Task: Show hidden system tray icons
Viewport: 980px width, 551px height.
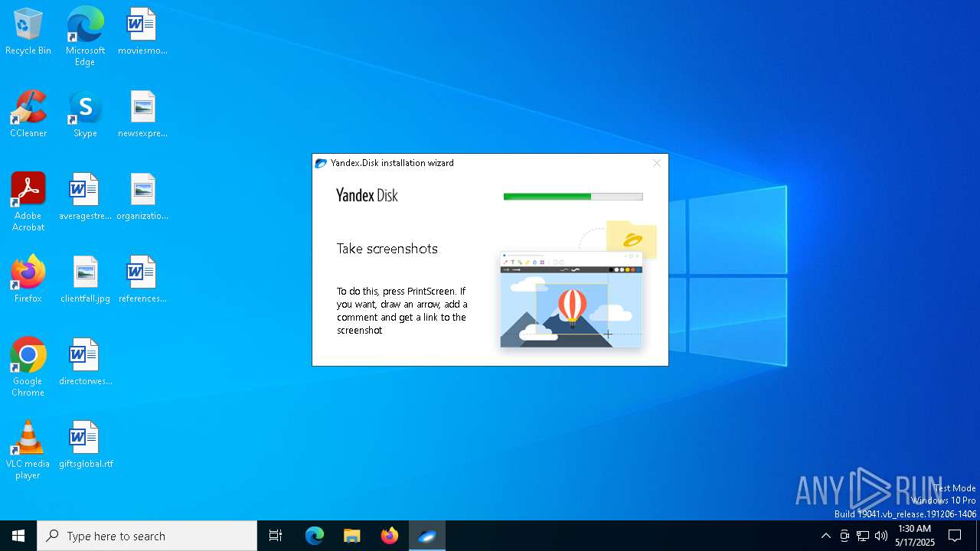Action: point(825,536)
